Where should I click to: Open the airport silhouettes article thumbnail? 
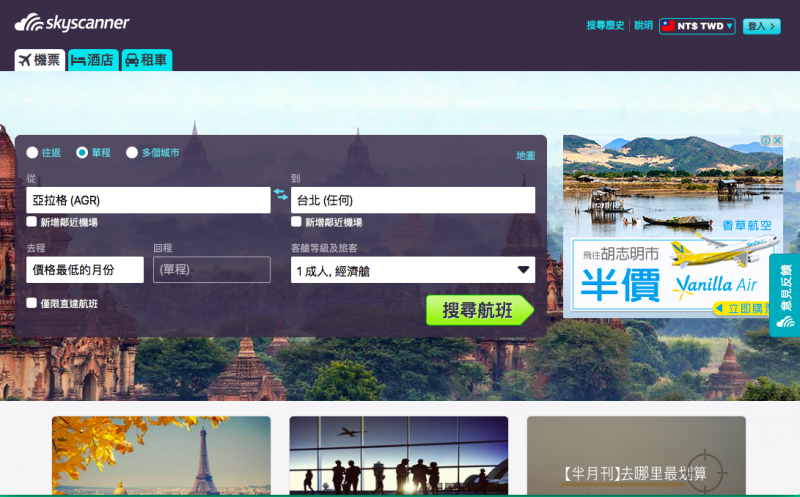coord(398,456)
